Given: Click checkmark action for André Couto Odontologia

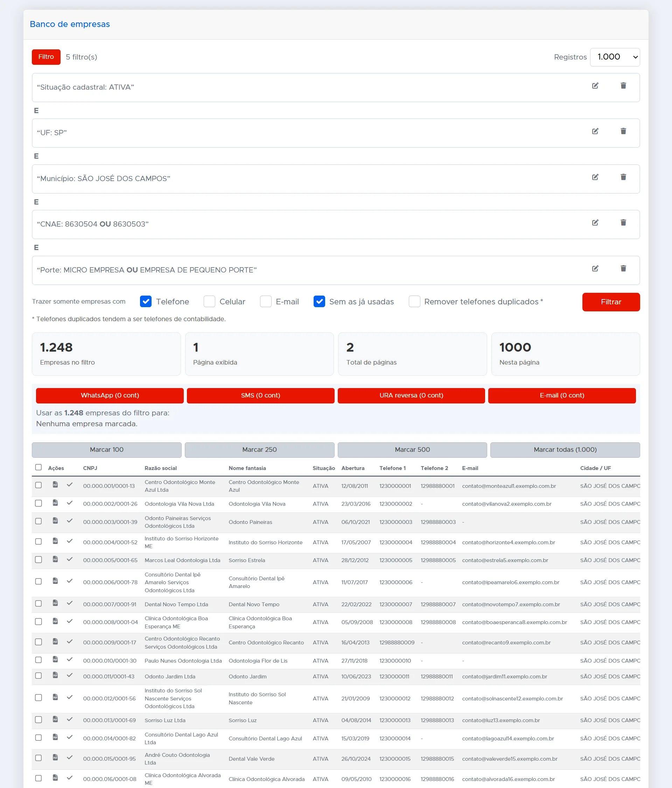Looking at the screenshot, I should tap(70, 757).
